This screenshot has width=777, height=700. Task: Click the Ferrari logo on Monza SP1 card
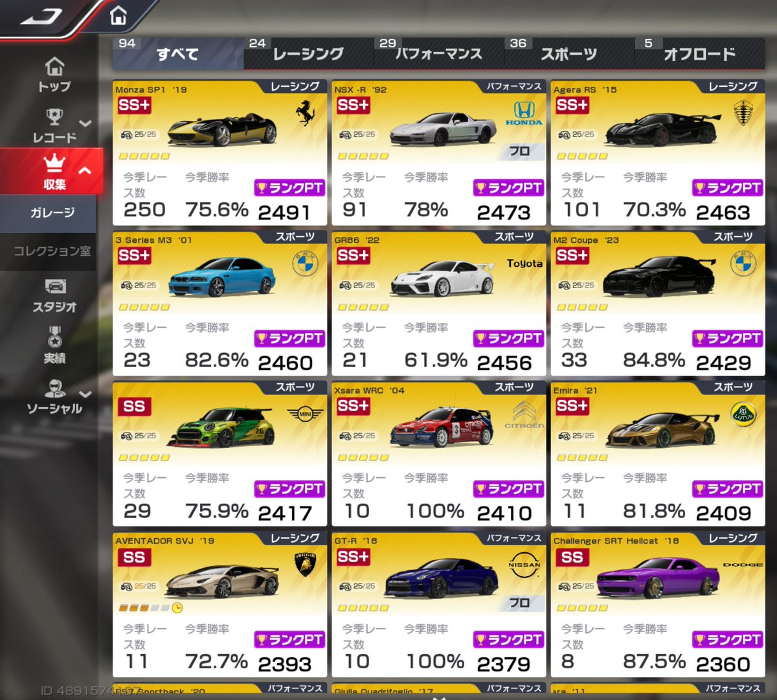[305, 114]
